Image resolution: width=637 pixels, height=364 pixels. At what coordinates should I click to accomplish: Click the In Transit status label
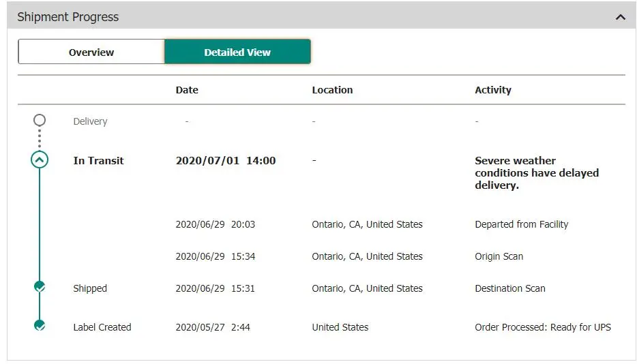98,161
